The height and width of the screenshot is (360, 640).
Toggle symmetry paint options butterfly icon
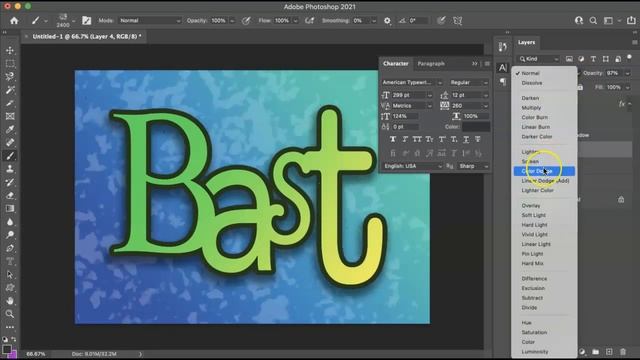pyautogui.click(x=458, y=20)
